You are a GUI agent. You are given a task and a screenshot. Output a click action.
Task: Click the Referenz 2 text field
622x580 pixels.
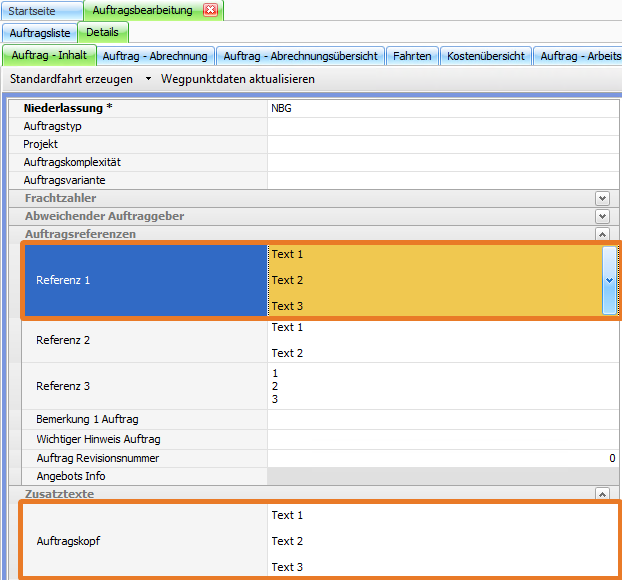(440, 340)
